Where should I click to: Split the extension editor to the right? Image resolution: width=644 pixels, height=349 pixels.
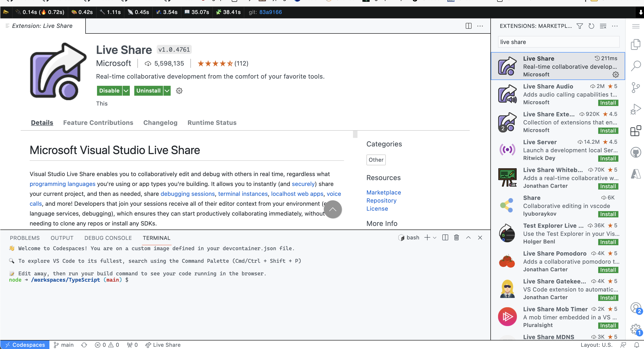click(x=468, y=26)
